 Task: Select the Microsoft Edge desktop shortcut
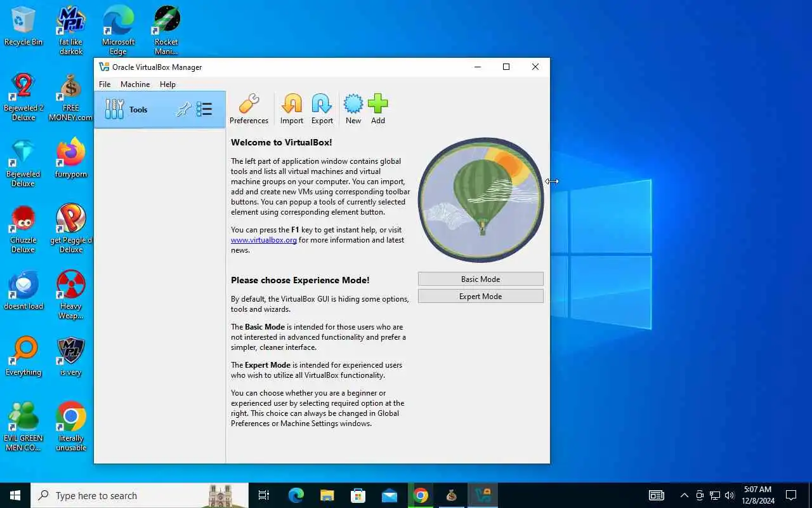pos(119,31)
